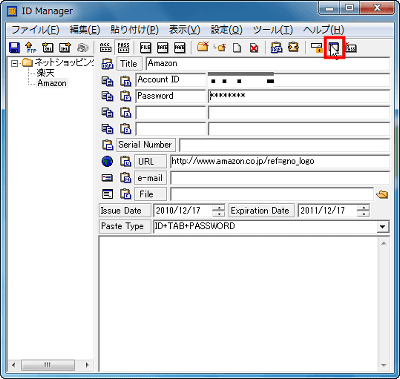Click the empty e-mail input field
Screen dimensions: 400x379
tap(280, 178)
